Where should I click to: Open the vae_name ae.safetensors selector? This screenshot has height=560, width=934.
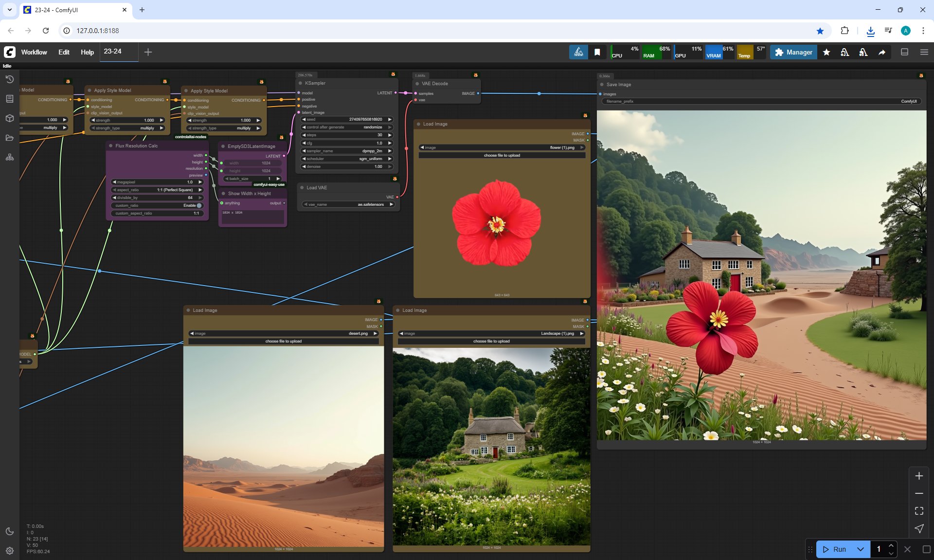(348, 204)
